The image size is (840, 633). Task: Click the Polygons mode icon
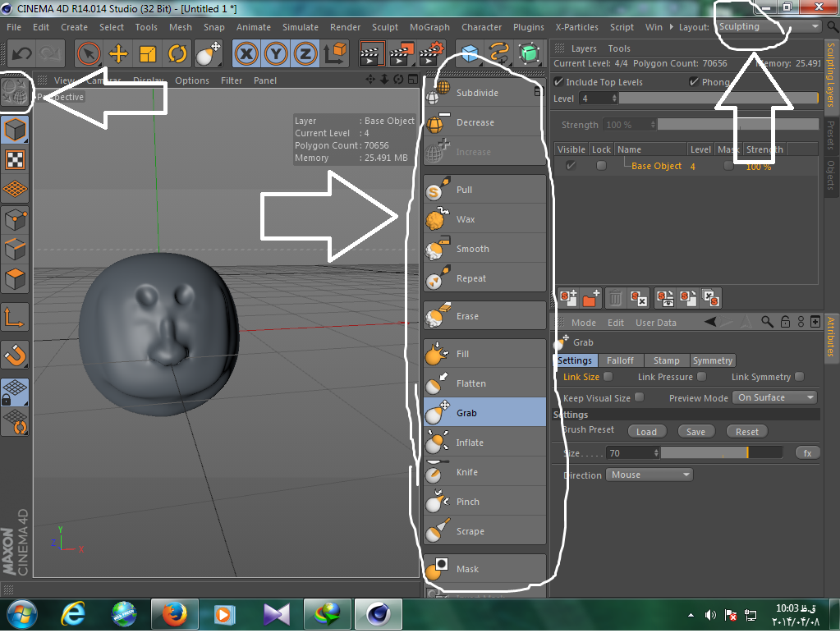tap(15, 279)
